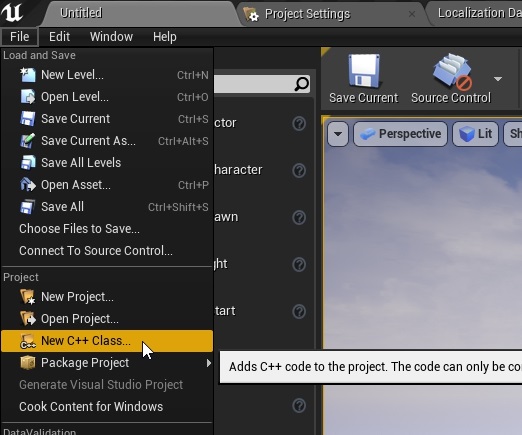Expand the Package Project submenu

pos(107,363)
